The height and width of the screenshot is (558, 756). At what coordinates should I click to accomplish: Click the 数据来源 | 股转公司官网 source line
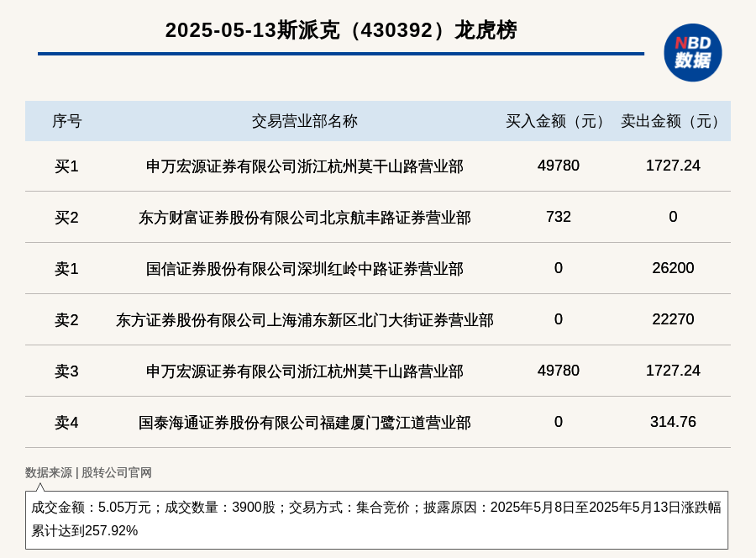(89, 472)
